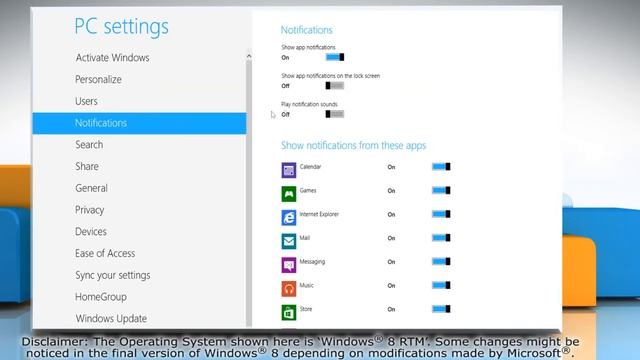Viewport: 640px width, 360px height.
Task: Enable app notifications on the lock screen
Action: point(335,86)
